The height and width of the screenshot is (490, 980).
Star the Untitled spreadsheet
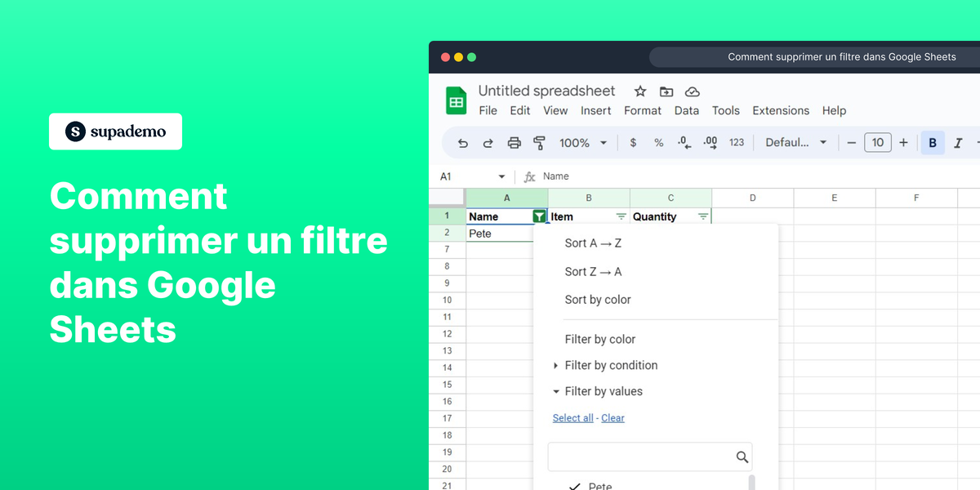pyautogui.click(x=640, y=91)
